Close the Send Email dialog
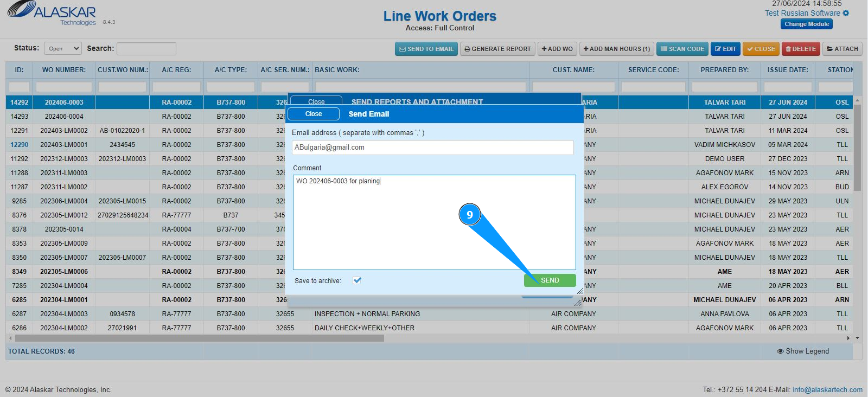 (x=314, y=114)
